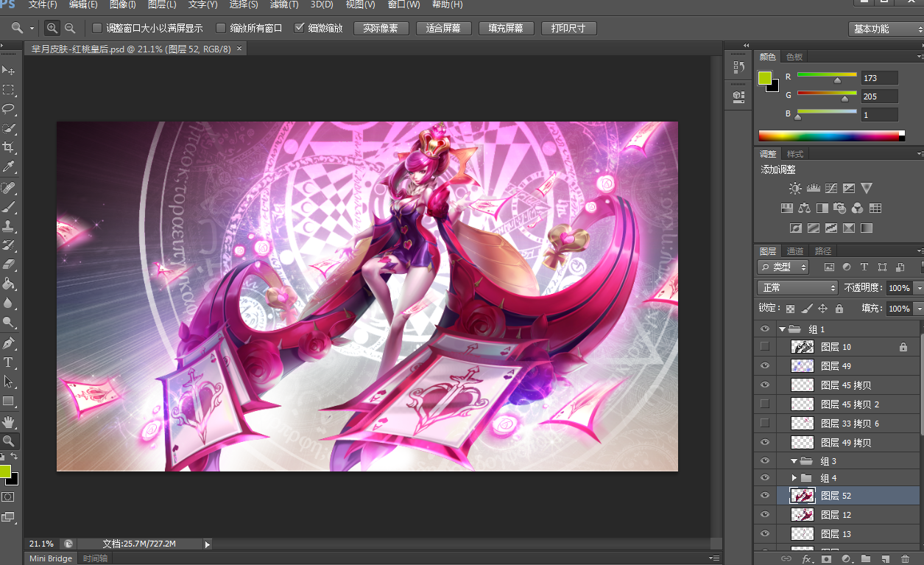Collapse the 组 1 layer group
Screen dimensions: 924x565
(x=782, y=329)
